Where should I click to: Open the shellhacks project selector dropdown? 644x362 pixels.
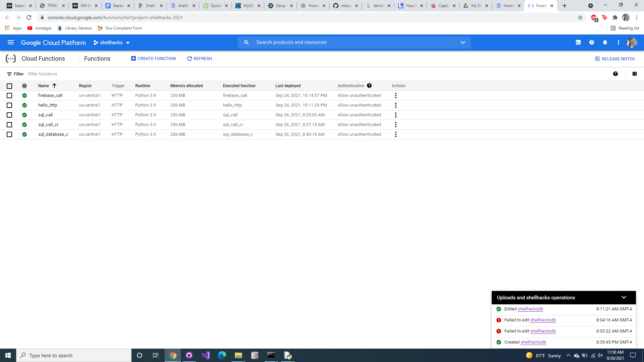pos(112,43)
